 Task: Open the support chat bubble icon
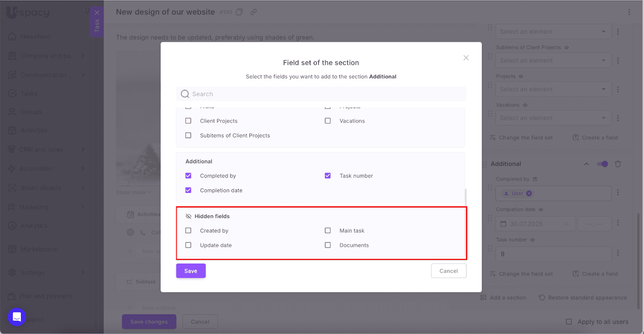[17, 317]
